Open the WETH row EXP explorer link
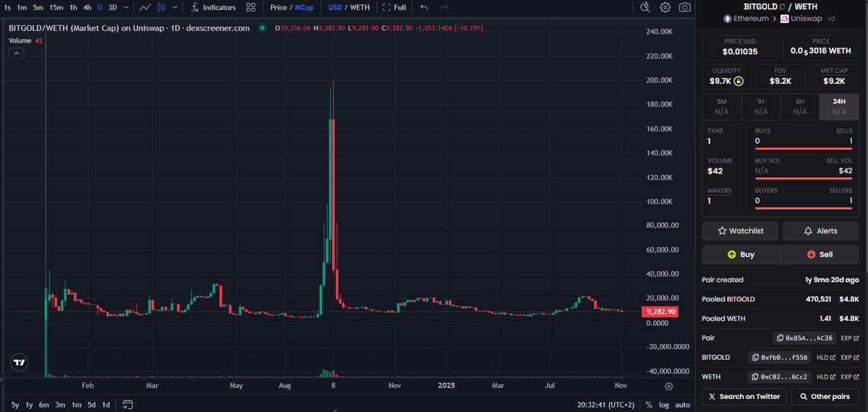This screenshot has height=412, width=868. (x=850, y=377)
